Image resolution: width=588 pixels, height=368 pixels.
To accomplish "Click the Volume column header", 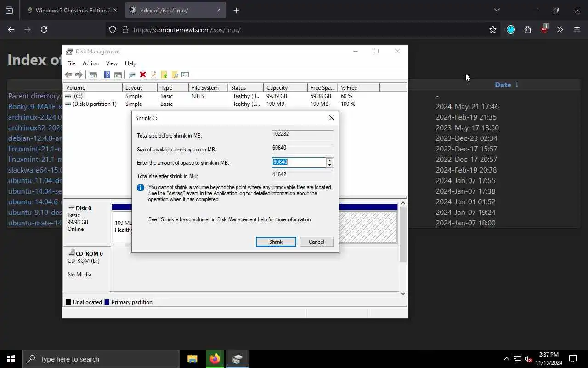I will pos(93,87).
